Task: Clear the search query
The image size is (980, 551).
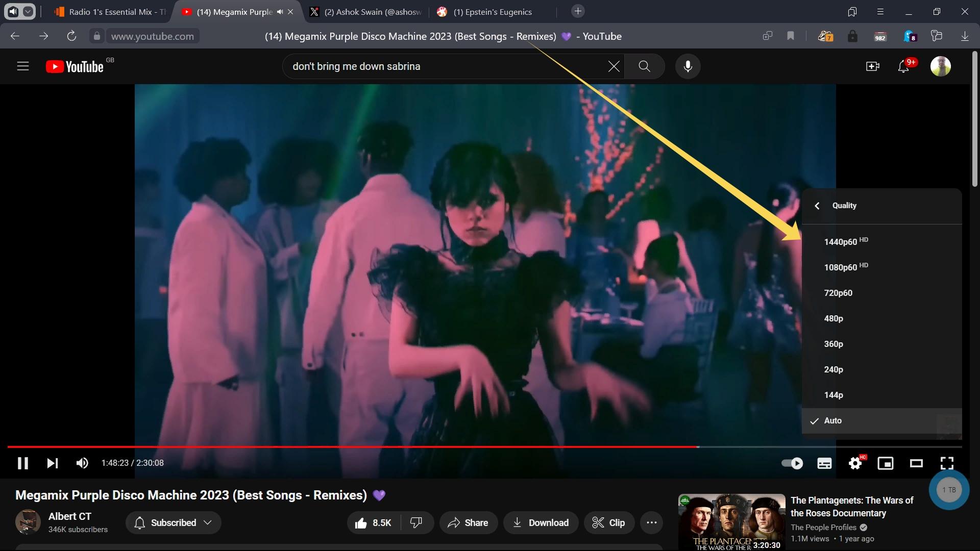Action: 614,66
